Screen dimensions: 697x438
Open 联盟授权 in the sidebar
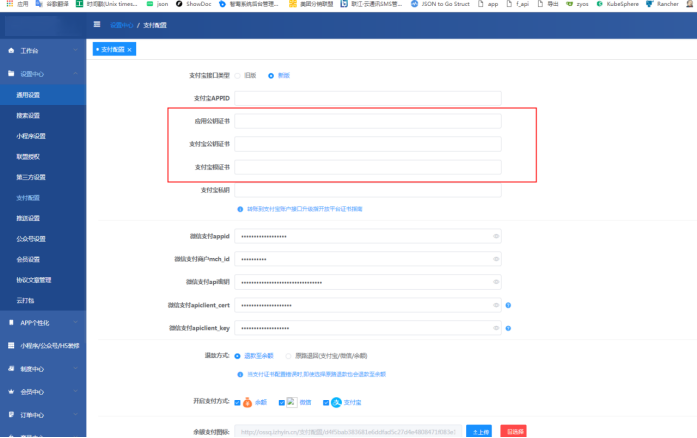[x=43, y=157]
